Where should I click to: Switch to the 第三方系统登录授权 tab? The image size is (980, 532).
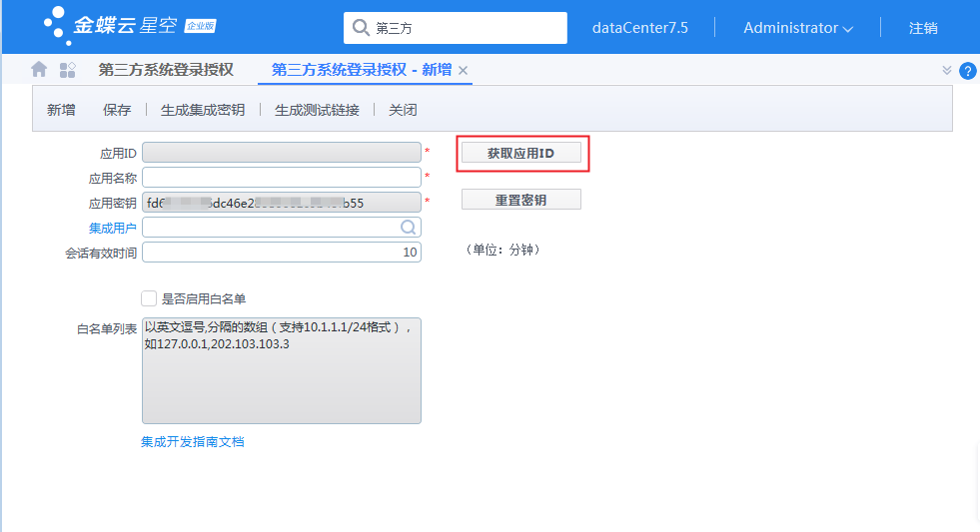click(x=166, y=69)
